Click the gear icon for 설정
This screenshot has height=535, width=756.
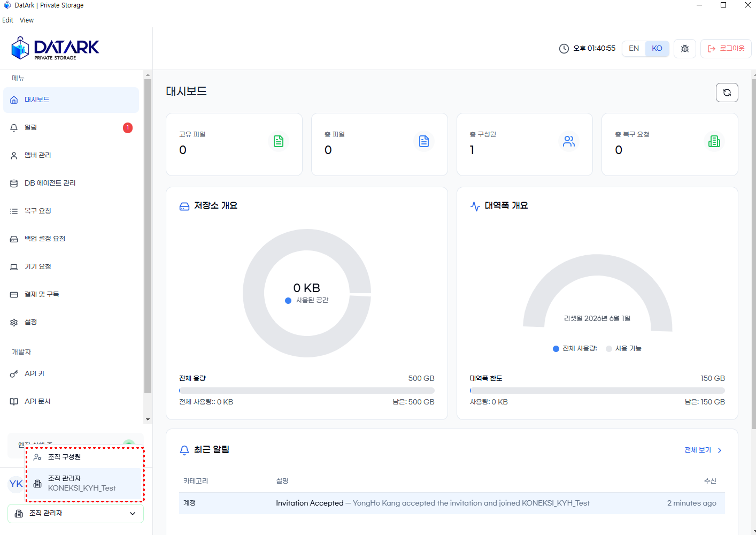point(14,323)
